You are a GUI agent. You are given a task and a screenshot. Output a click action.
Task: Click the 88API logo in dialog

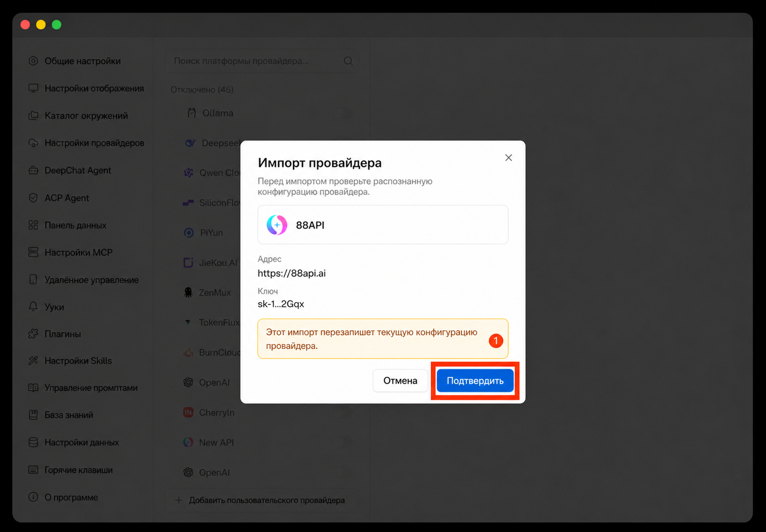(x=277, y=225)
